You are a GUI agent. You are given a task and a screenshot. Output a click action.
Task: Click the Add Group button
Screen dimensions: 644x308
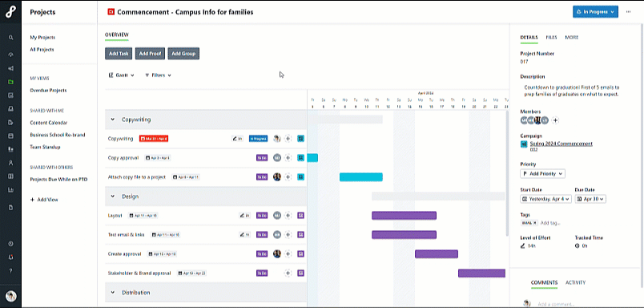[x=183, y=54]
